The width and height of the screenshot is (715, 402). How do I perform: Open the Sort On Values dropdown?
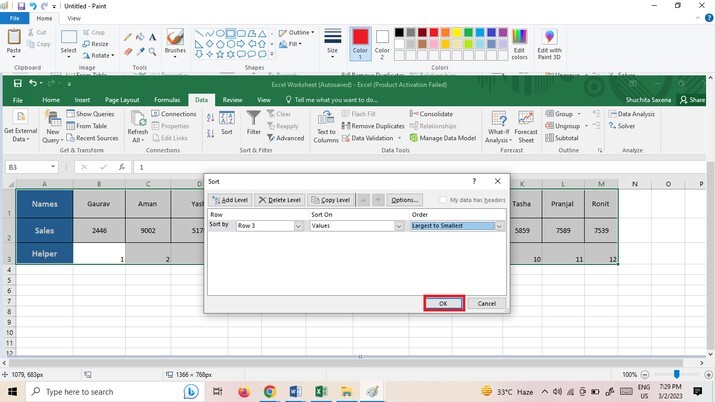point(399,226)
